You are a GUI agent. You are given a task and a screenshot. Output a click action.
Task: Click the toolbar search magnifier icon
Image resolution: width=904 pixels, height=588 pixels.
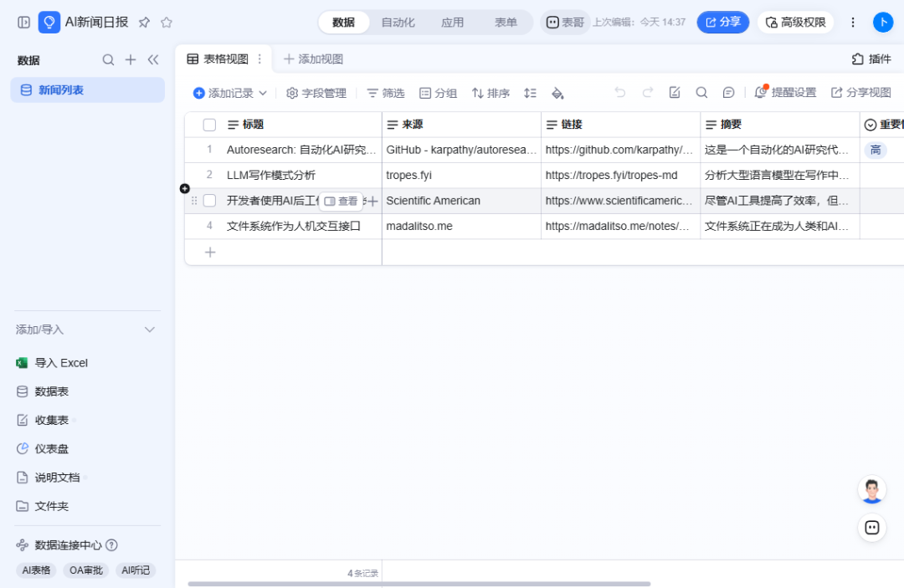click(x=701, y=93)
